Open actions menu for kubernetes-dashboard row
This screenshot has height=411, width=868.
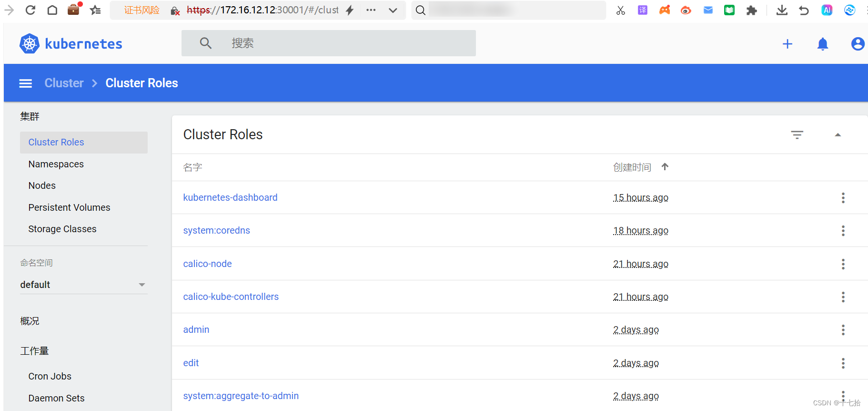(843, 198)
